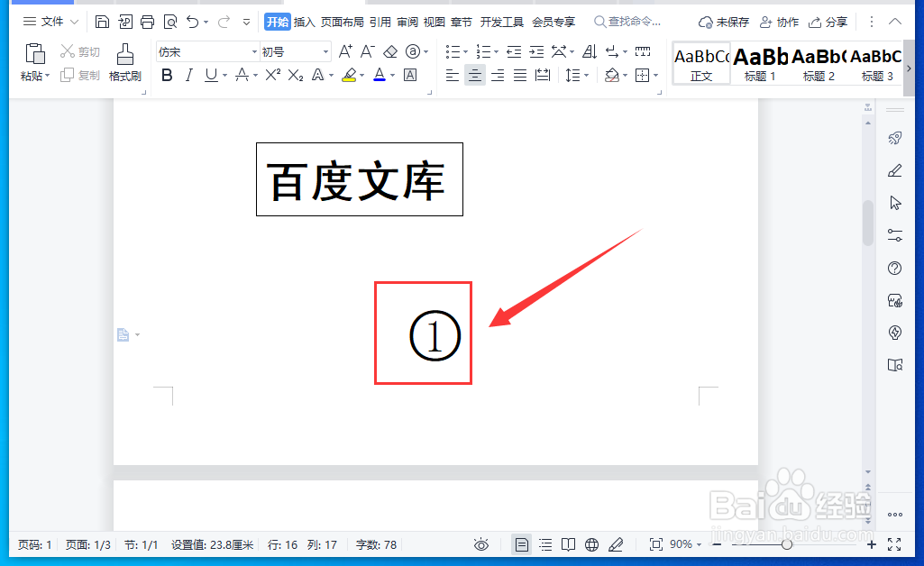924x566 pixels.
Task: Click the vertical scrollbar thumb
Action: [x=867, y=223]
